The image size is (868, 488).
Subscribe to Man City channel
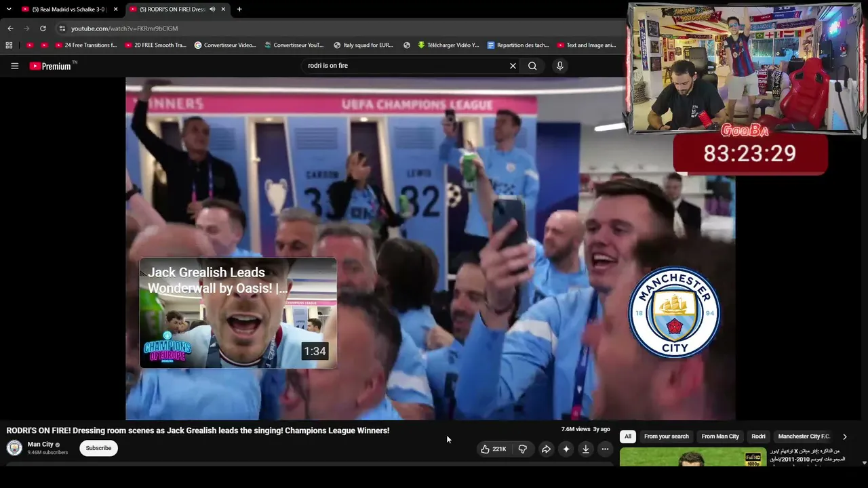(x=98, y=448)
